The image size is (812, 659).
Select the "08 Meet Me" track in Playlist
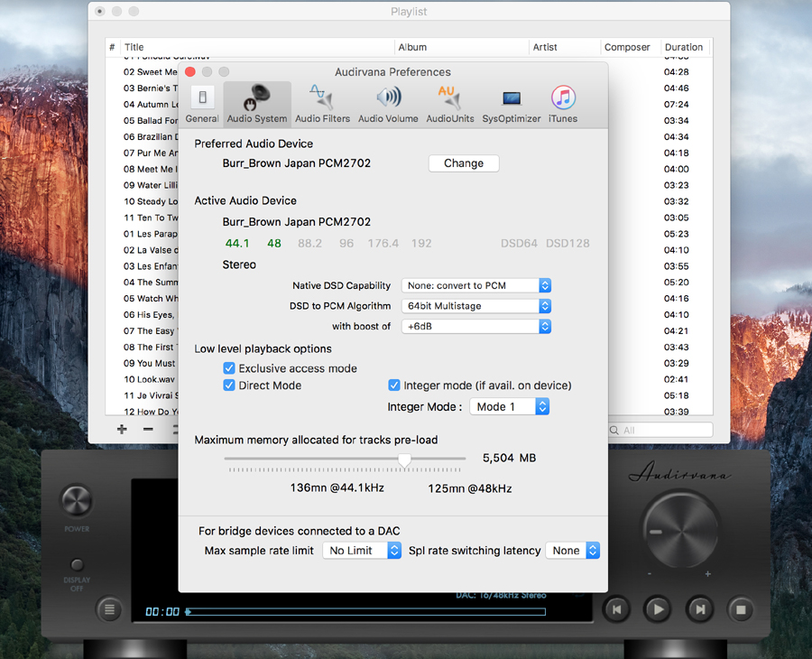pos(150,169)
